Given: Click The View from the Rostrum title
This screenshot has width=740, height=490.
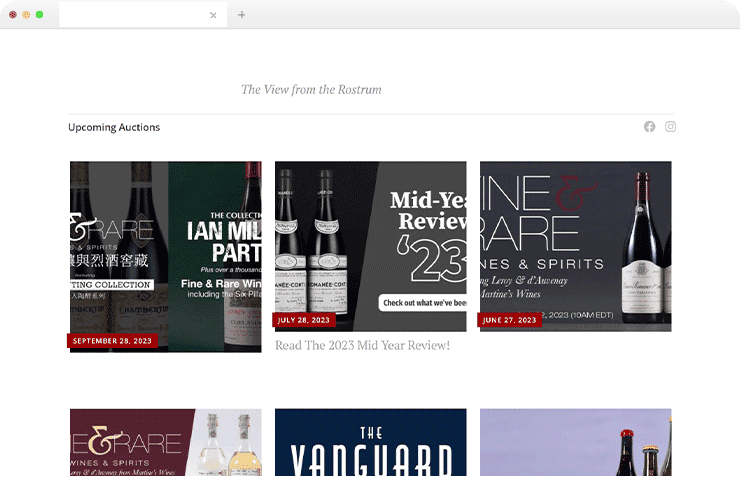Looking at the screenshot, I should coord(311,90).
